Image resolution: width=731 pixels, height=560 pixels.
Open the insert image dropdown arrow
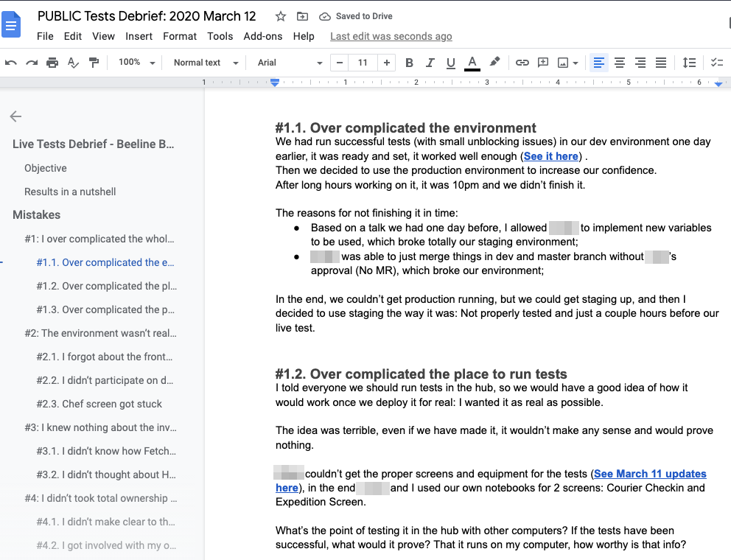pos(576,63)
